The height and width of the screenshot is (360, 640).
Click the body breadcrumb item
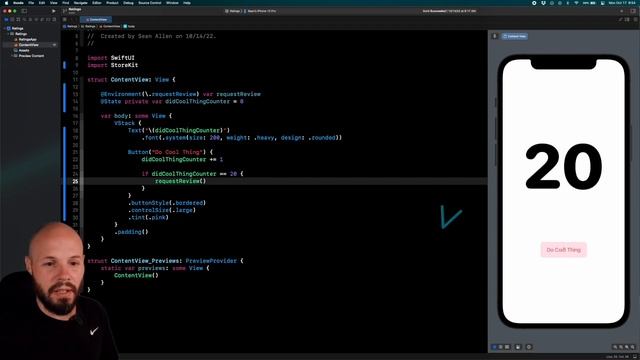point(129,26)
